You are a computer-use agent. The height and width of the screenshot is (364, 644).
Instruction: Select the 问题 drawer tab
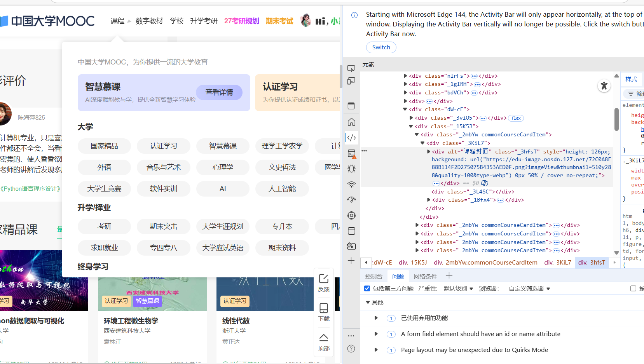pyautogui.click(x=398, y=276)
